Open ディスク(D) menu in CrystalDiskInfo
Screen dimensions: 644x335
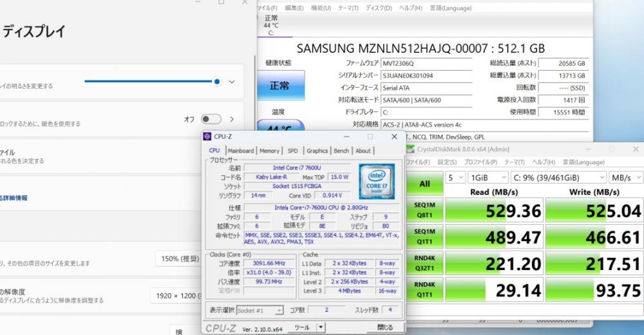coord(379,8)
